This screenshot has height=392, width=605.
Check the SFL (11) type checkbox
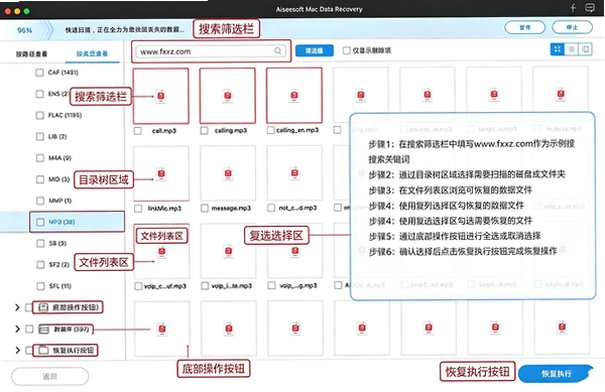(40, 286)
